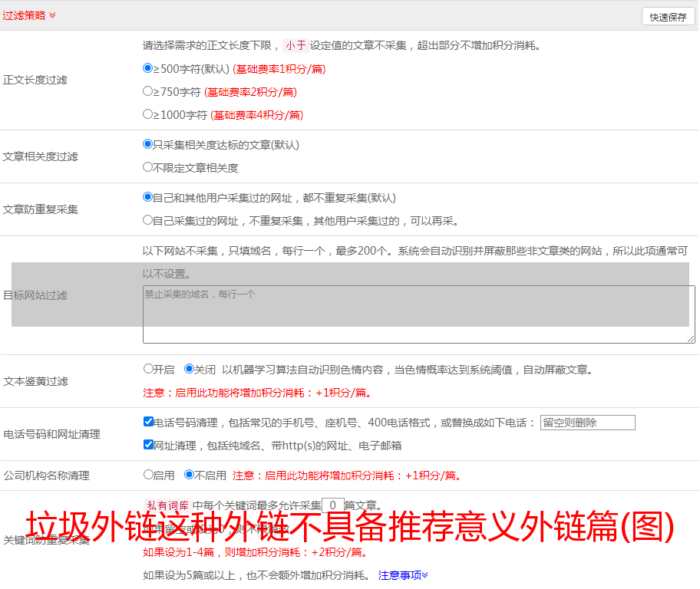700x589 pixels.
Task: Select ≥1000字符 length option
Action: (x=148, y=114)
